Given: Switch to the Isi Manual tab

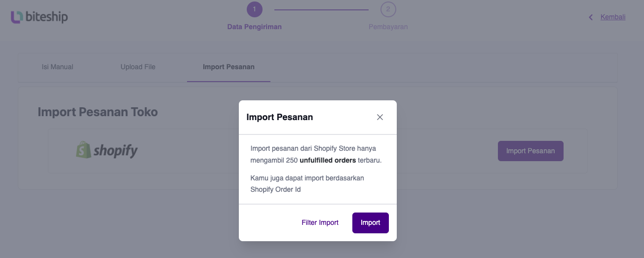Looking at the screenshot, I should click(x=58, y=67).
